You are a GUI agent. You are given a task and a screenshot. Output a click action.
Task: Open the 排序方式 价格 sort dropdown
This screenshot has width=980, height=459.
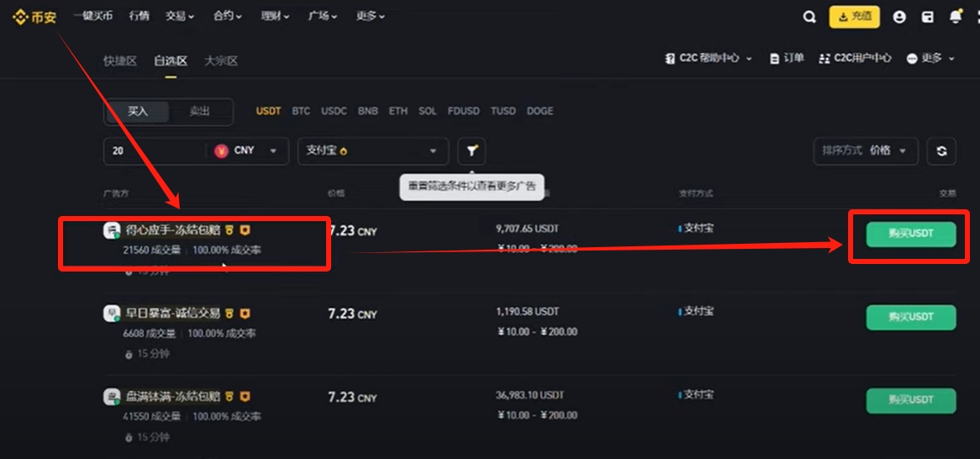865,150
